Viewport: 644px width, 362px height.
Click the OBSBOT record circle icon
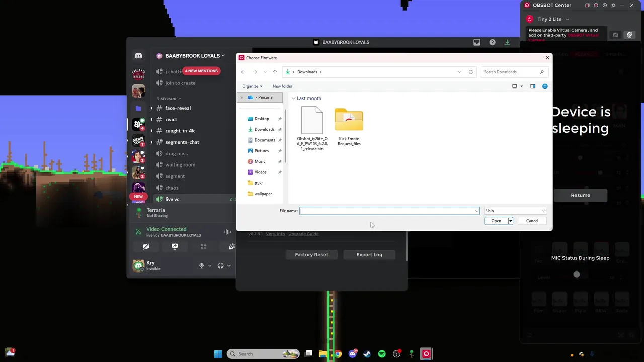tap(596, 5)
